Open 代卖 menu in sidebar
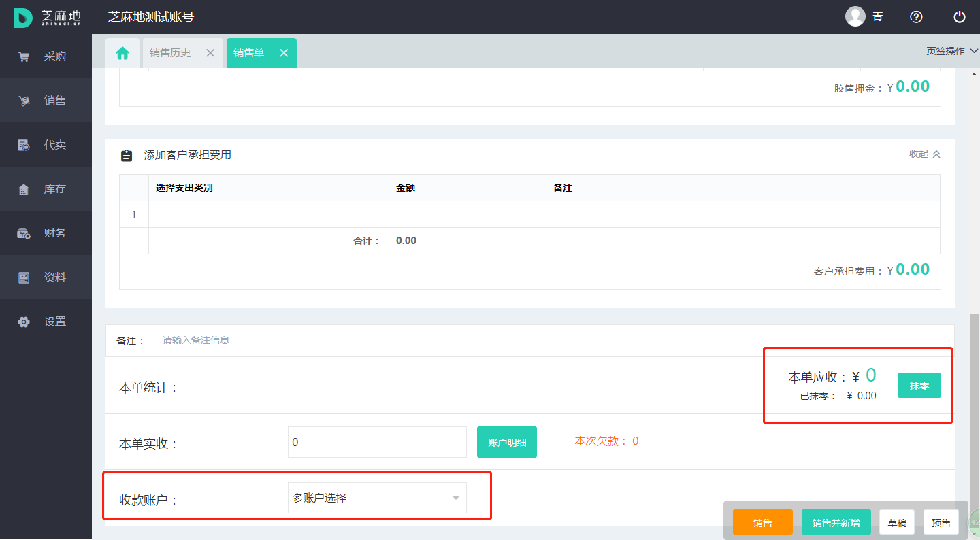The image size is (980, 540). (x=46, y=145)
